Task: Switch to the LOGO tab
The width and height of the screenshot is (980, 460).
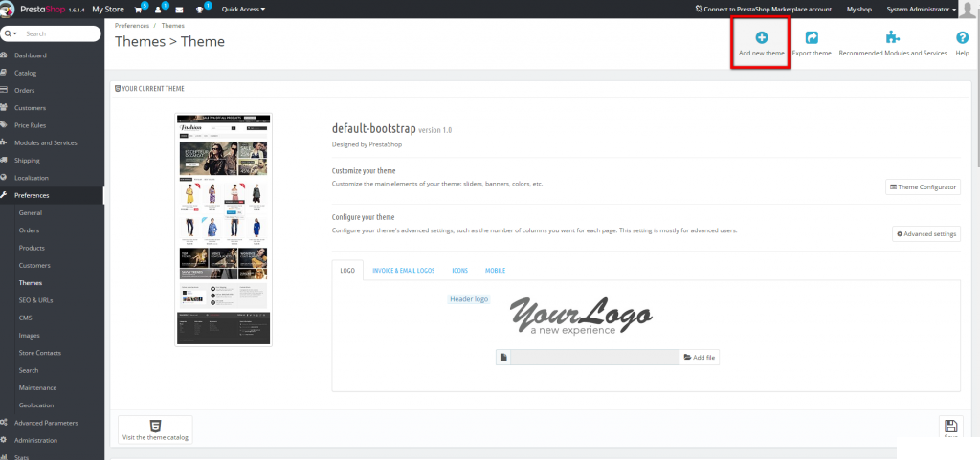Action: (347, 271)
